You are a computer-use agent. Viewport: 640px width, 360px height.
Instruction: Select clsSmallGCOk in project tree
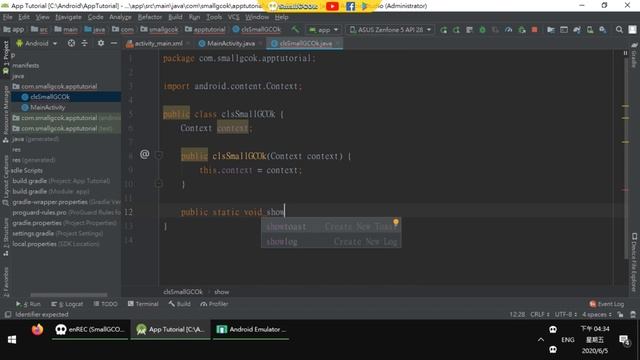click(x=66, y=97)
